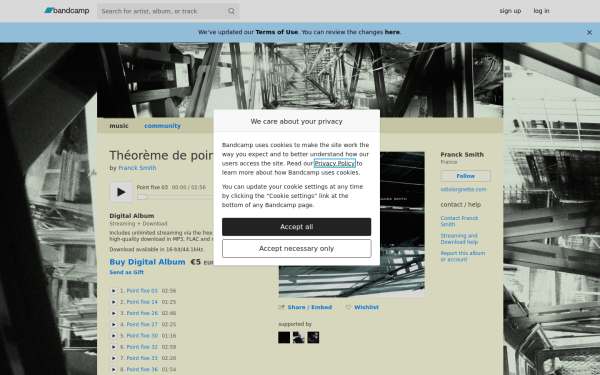Play track 4 Point fixe 27
Image resolution: width=600 pixels, height=375 pixels.
113,324
